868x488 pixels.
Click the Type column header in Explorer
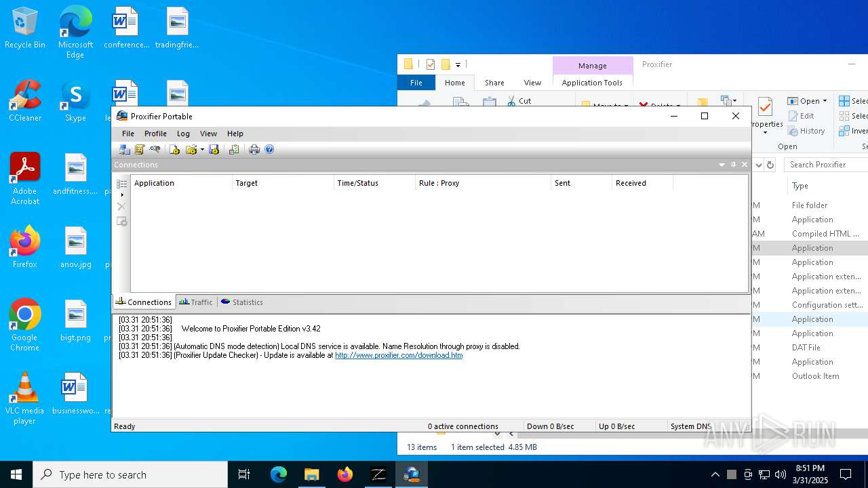coord(800,186)
